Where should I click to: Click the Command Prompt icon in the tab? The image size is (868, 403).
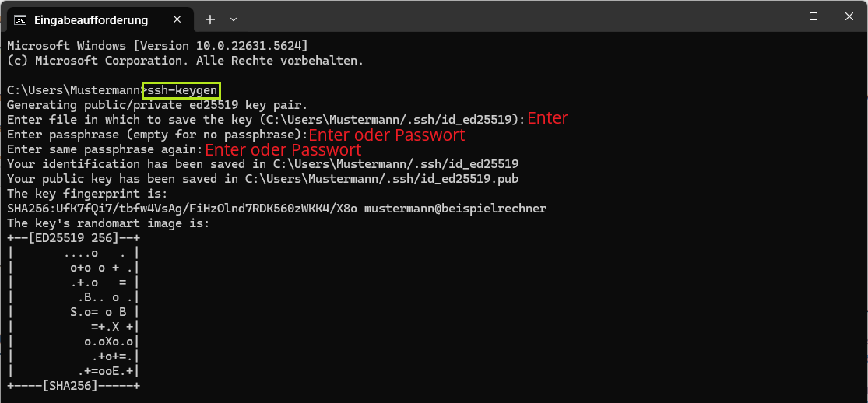point(21,19)
